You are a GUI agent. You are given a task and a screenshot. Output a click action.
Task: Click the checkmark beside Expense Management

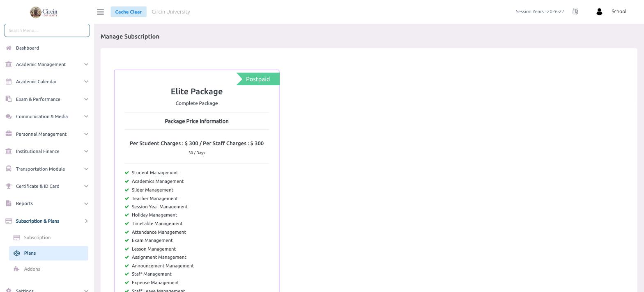click(x=127, y=283)
